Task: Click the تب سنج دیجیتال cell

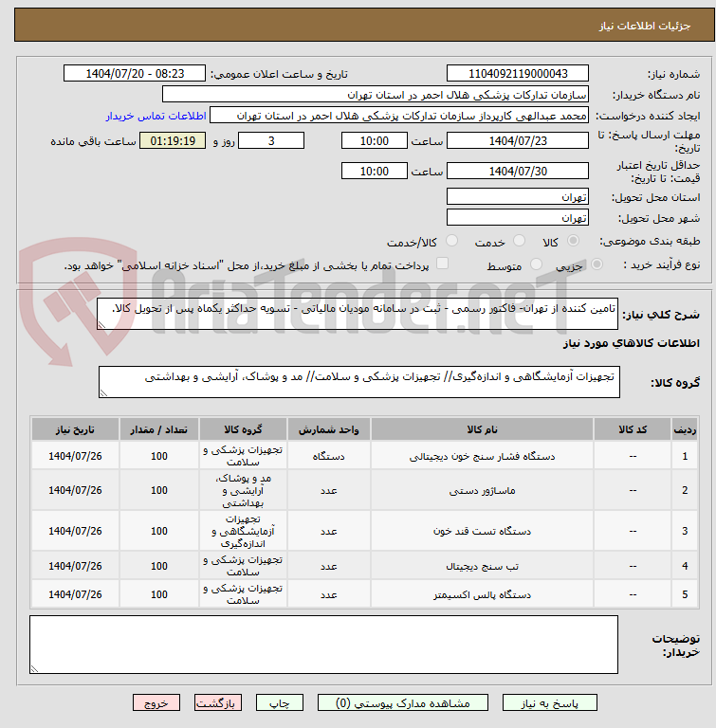Action: pyautogui.click(x=482, y=566)
